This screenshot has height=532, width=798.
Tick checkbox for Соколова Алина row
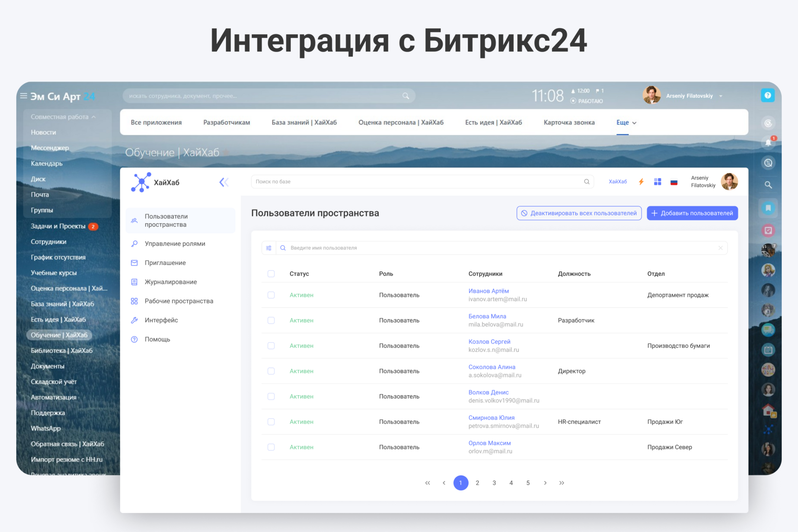(271, 371)
